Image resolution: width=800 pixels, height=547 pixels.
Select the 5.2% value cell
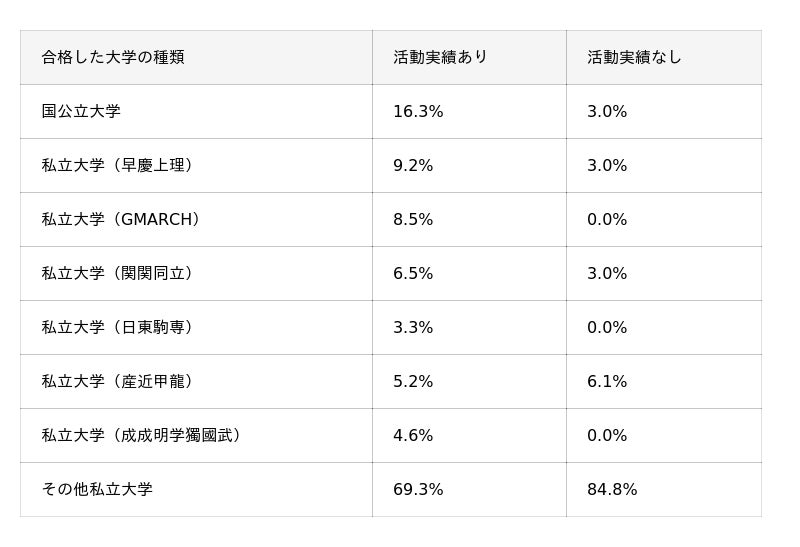(x=413, y=381)
